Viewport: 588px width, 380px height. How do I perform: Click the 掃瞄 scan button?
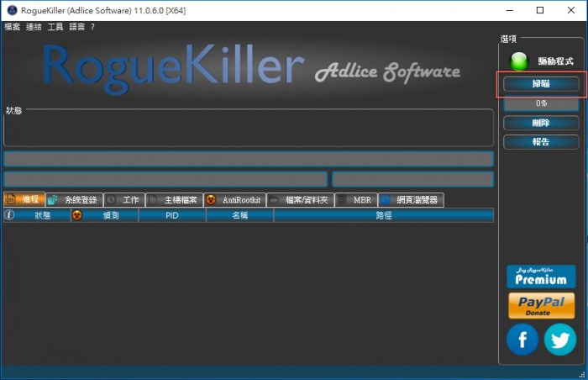point(541,84)
